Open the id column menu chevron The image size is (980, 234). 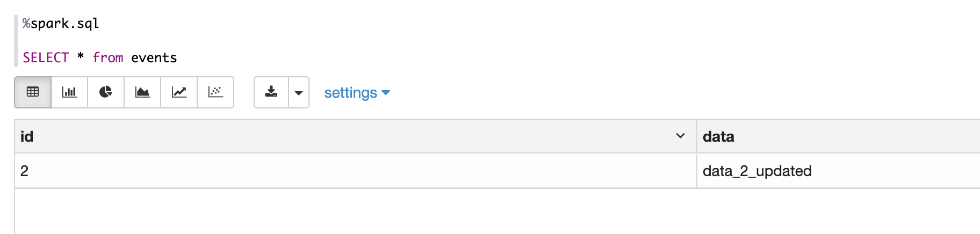680,136
